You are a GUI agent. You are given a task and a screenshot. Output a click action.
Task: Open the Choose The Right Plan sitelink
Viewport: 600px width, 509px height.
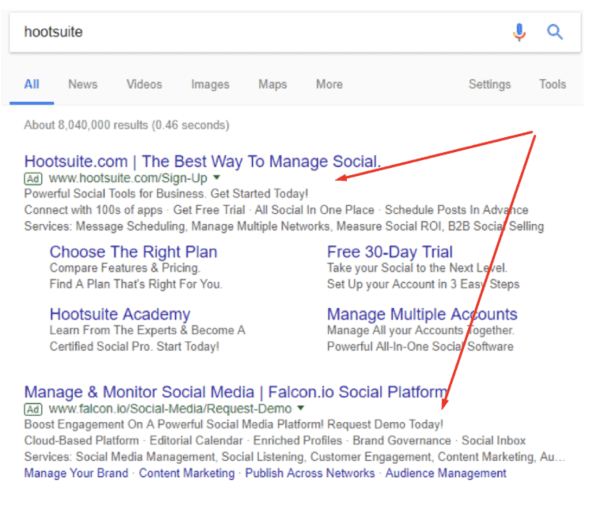(133, 252)
